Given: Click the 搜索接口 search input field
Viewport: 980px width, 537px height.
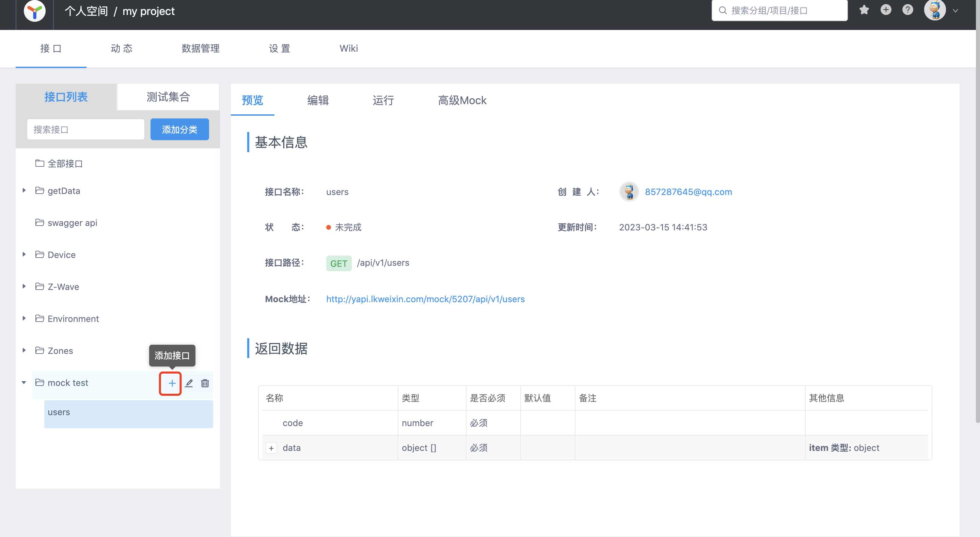Looking at the screenshot, I should click(85, 129).
